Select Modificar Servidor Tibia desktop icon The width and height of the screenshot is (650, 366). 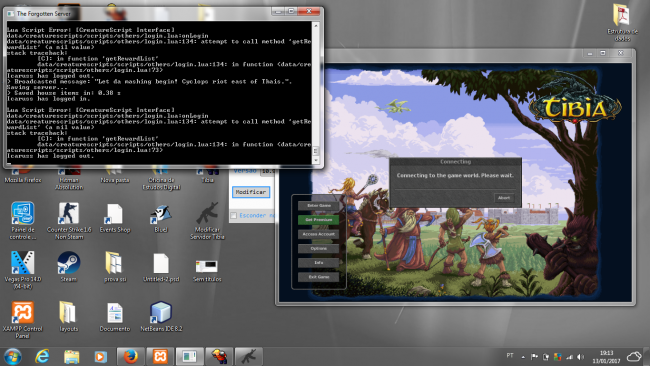(207, 221)
